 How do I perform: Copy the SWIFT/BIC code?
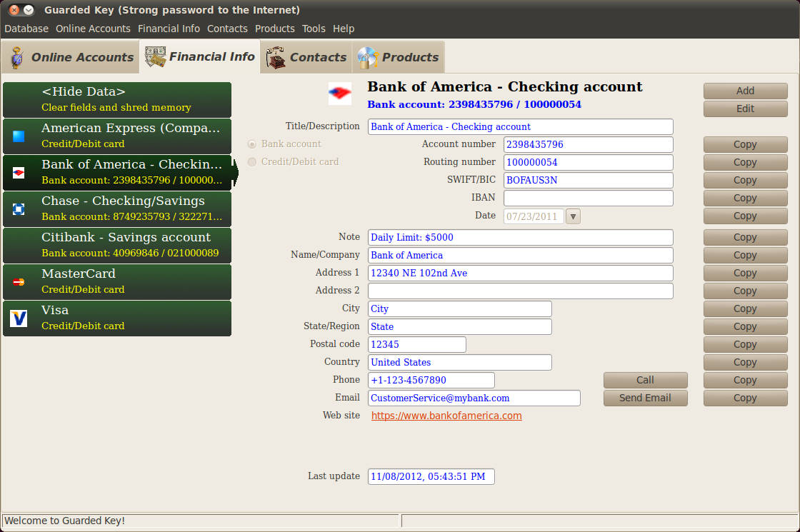(x=745, y=180)
